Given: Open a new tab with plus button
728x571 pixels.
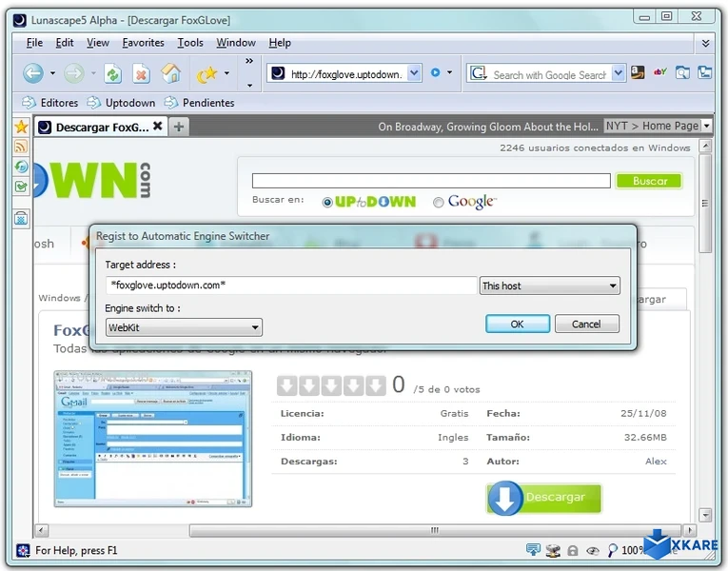Looking at the screenshot, I should (x=179, y=127).
